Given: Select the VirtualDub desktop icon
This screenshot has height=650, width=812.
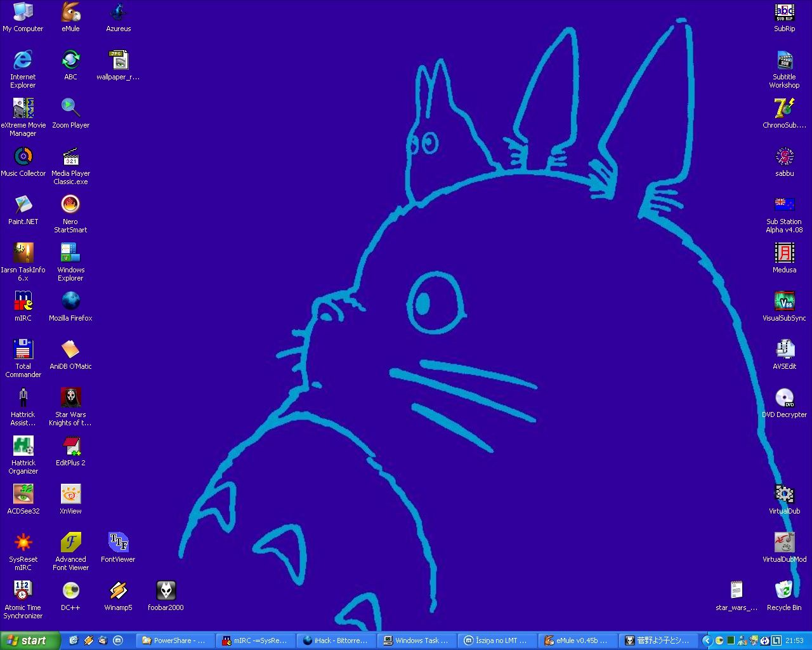Looking at the screenshot, I should [784, 500].
